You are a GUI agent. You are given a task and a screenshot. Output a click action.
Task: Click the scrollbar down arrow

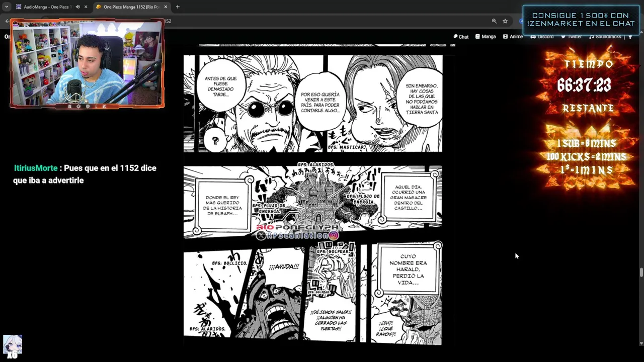click(641, 343)
